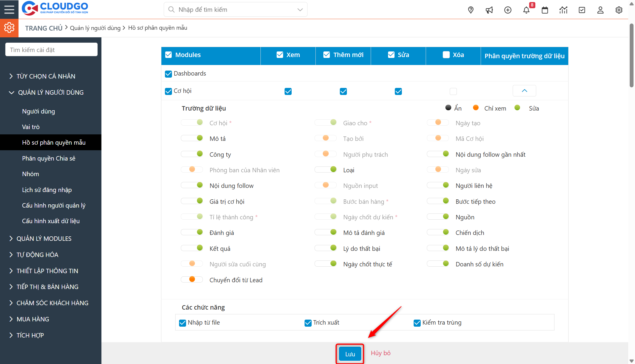Open the user profile icon

600,10
